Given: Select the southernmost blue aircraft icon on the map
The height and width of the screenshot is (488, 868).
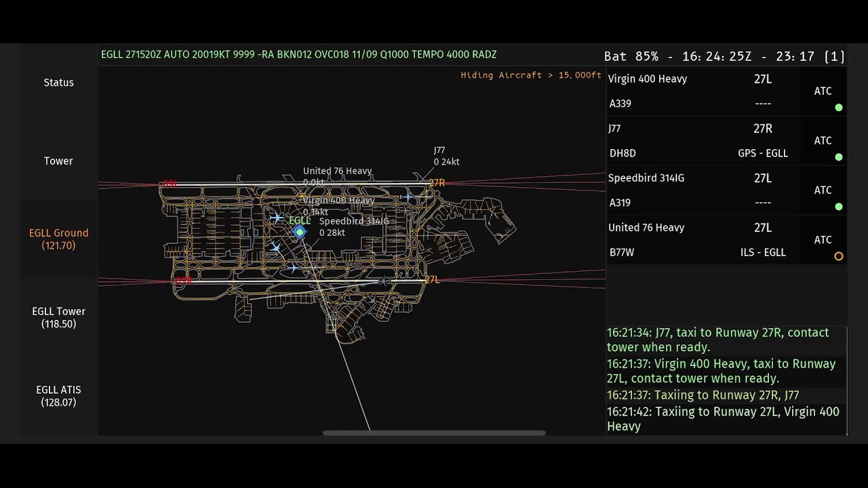Looking at the screenshot, I should coord(292,268).
